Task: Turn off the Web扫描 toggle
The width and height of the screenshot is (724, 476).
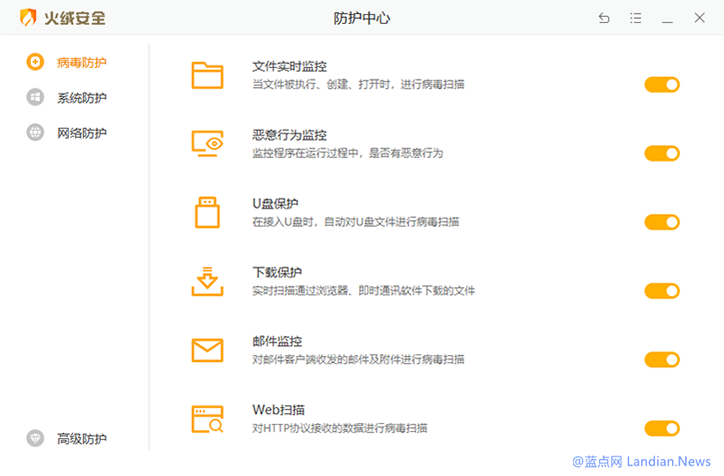Action: (661, 428)
